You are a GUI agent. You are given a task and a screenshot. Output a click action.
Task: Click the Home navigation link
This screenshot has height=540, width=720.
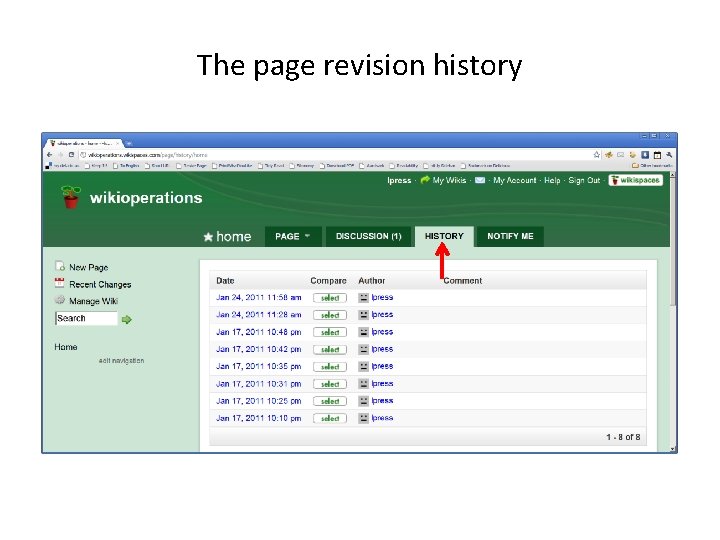pyautogui.click(x=66, y=347)
